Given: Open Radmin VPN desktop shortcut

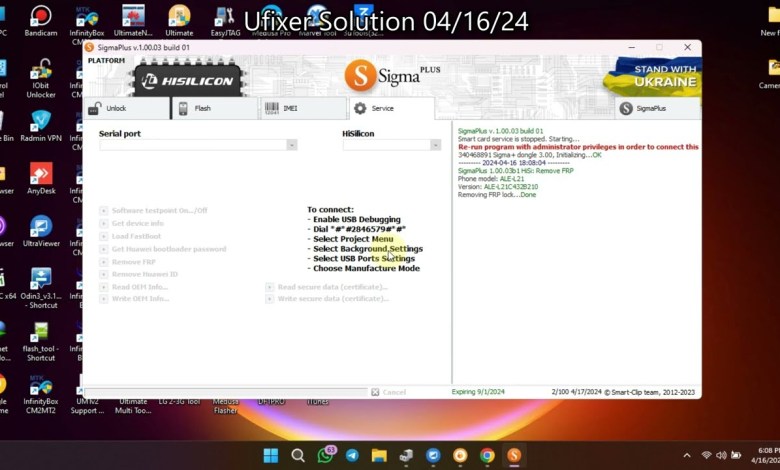Looking at the screenshot, I should pos(41,126).
